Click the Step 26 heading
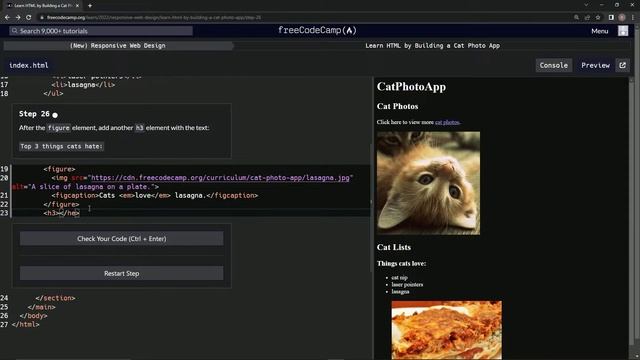 tap(34, 114)
